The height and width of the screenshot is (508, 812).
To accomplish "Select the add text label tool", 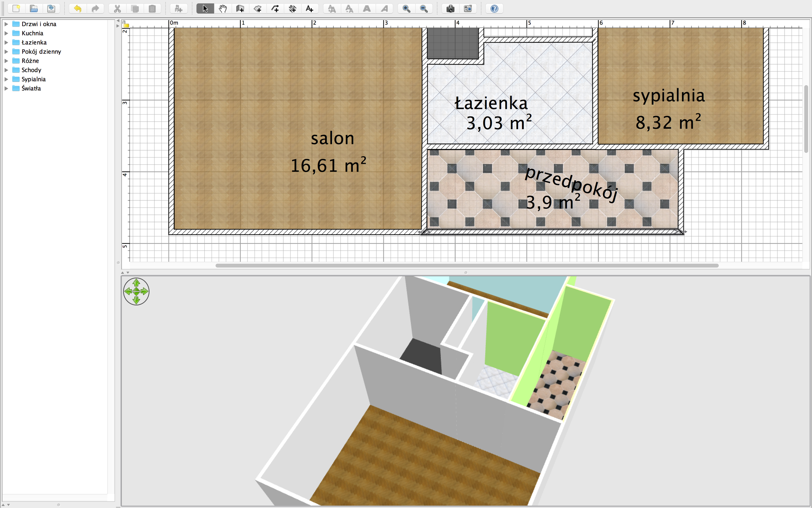I will click(310, 8).
